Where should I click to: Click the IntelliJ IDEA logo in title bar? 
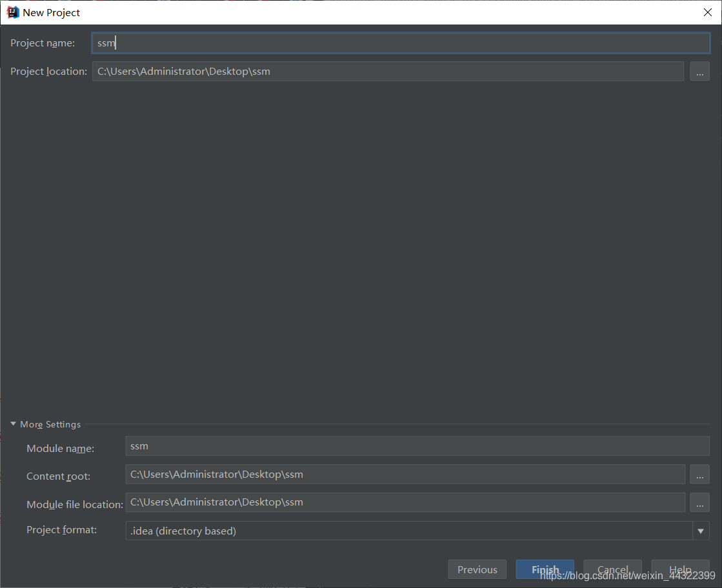(x=13, y=12)
